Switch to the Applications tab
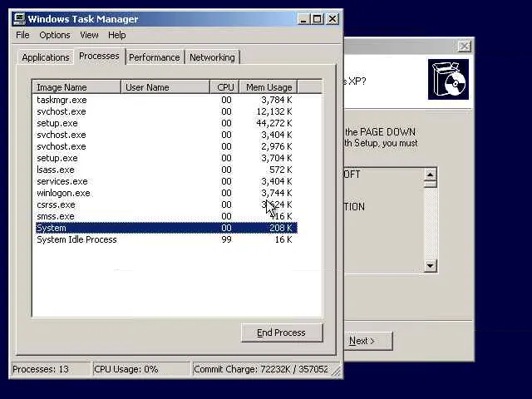532x399 pixels. click(46, 57)
